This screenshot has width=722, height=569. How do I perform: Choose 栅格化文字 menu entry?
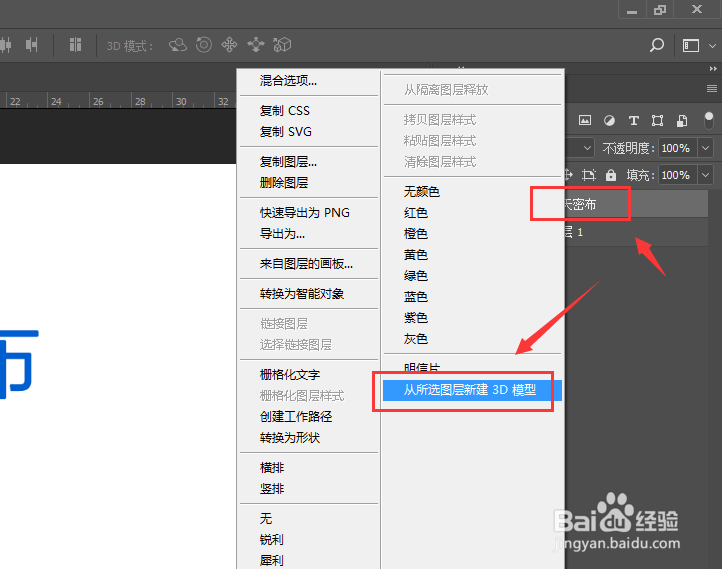[x=290, y=375]
